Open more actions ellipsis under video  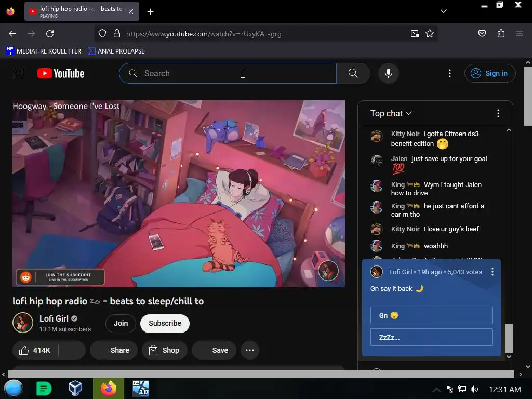click(250, 350)
